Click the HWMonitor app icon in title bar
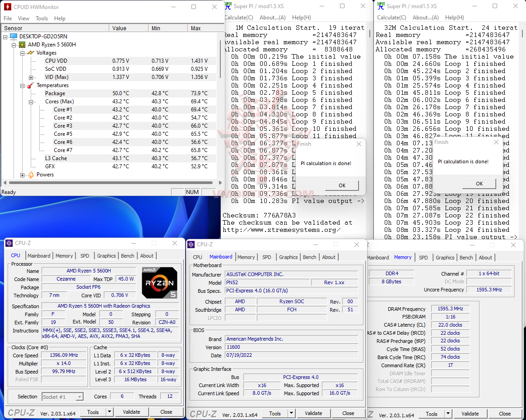Screen dimensions: 526x420 pos(7,7)
